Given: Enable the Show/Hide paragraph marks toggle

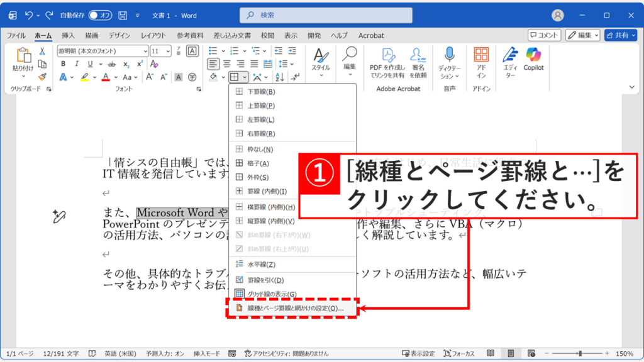Looking at the screenshot, I should click(x=296, y=76).
